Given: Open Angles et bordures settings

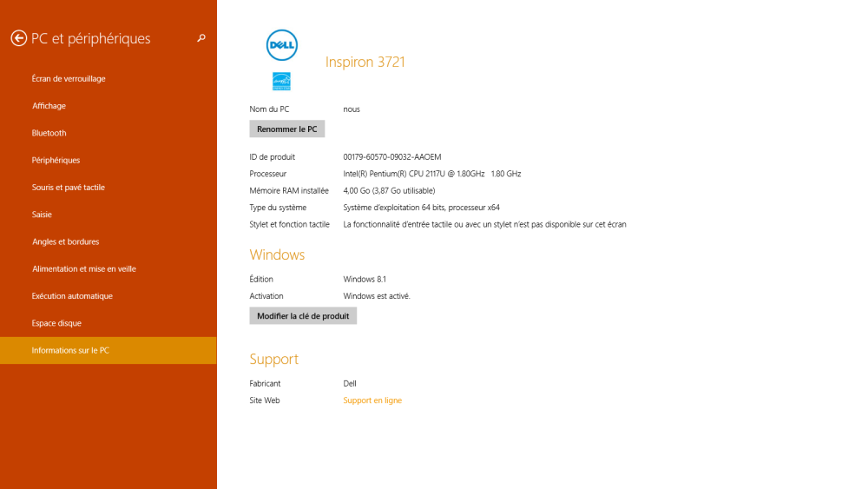Looking at the screenshot, I should point(65,241).
